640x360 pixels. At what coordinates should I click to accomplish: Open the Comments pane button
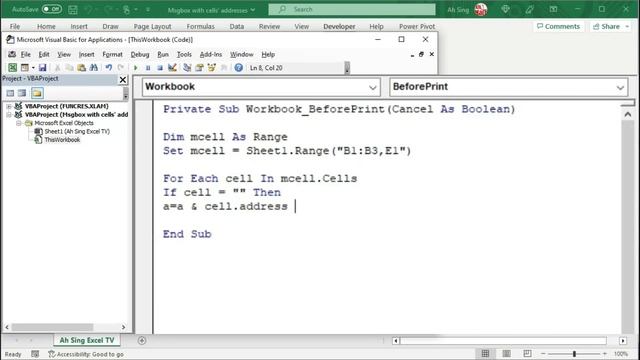coord(558,27)
